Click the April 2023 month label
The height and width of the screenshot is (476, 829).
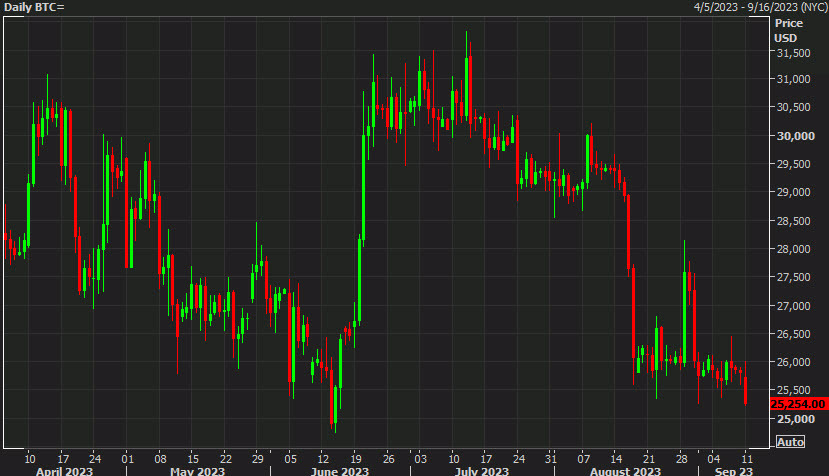pyautogui.click(x=64, y=471)
